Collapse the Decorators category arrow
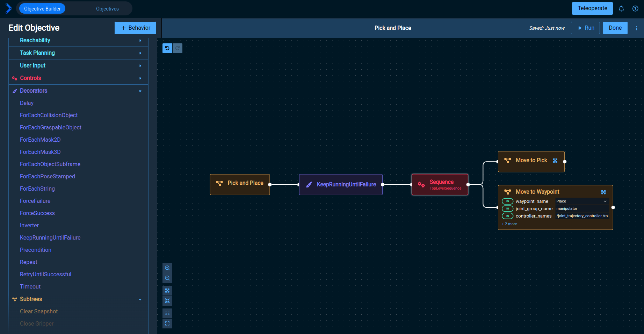 tap(140, 91)
